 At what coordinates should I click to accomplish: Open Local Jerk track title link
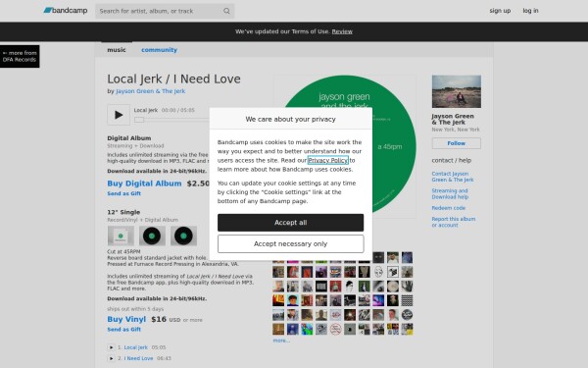click(136, 347)
